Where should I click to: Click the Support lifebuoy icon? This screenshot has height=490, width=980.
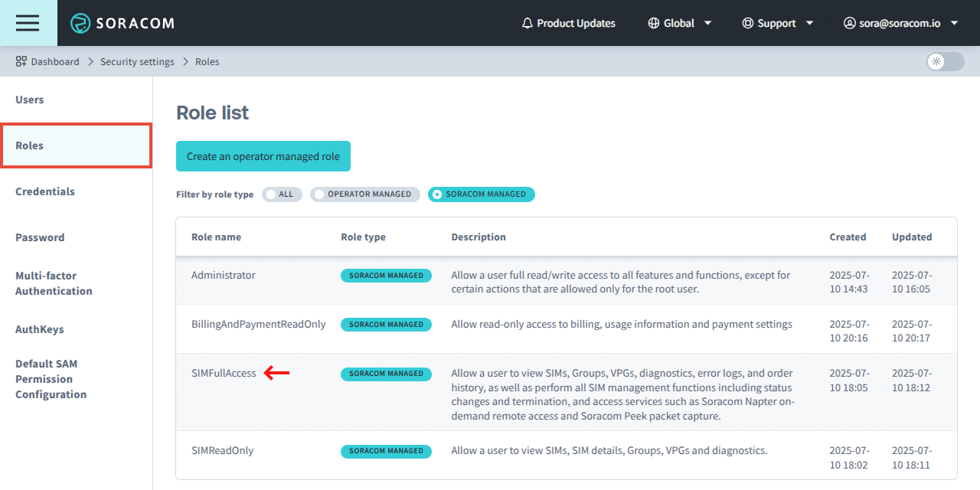point(746,23)
